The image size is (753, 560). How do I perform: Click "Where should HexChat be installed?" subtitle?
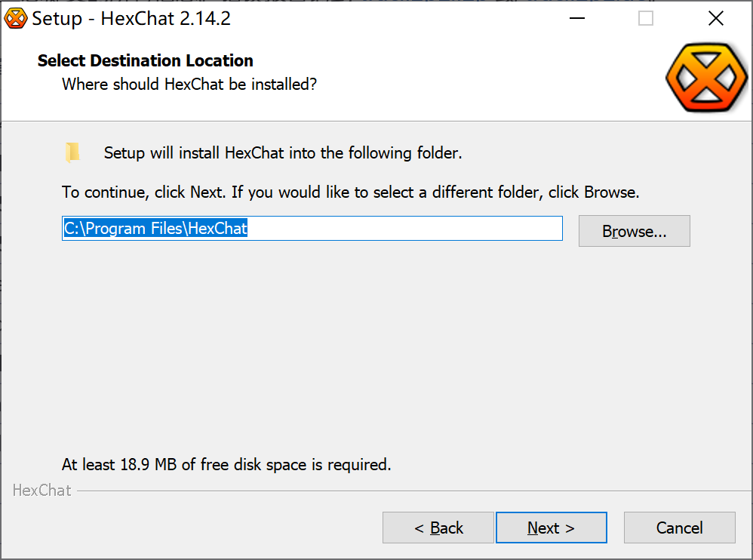click(189, 85)
